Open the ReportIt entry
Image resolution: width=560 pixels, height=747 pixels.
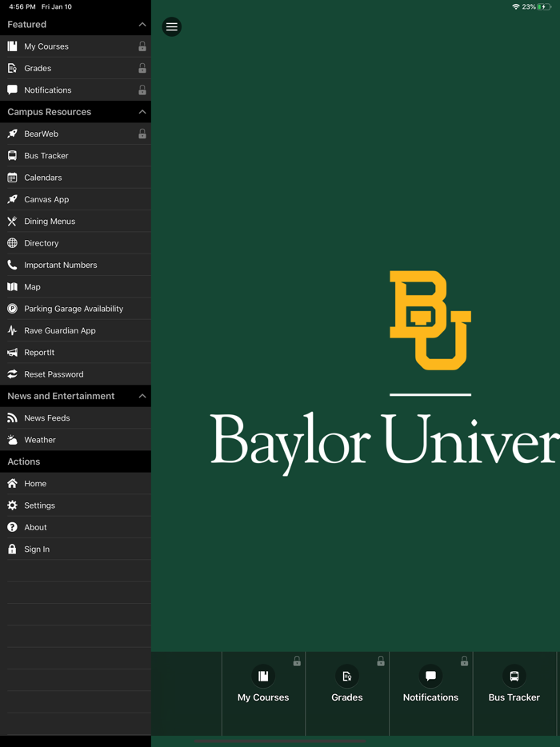pyautogui.click(x=75, y=353)
